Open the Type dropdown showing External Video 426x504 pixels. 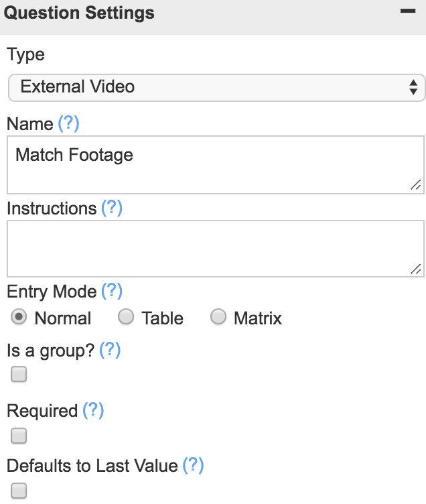click(x=216, y=87)
